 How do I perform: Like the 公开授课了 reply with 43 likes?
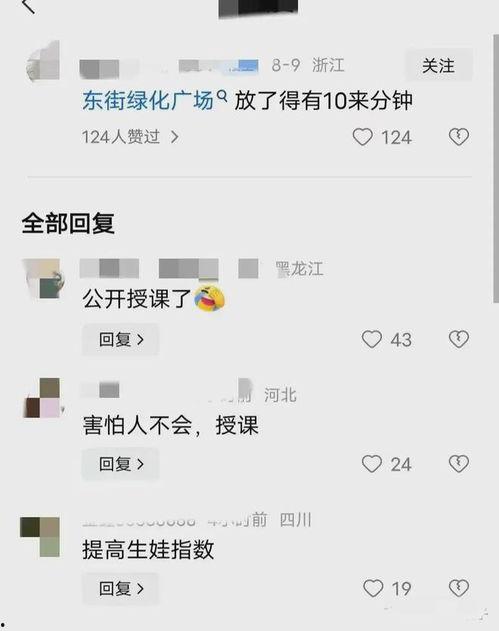tap(372, 339)
